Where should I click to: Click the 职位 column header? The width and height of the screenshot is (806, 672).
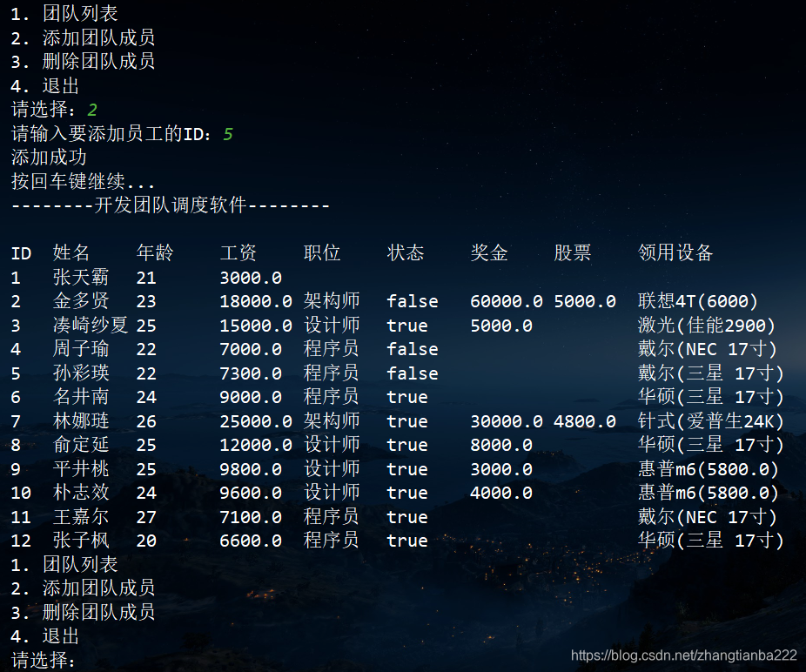(x=322, y=253)
